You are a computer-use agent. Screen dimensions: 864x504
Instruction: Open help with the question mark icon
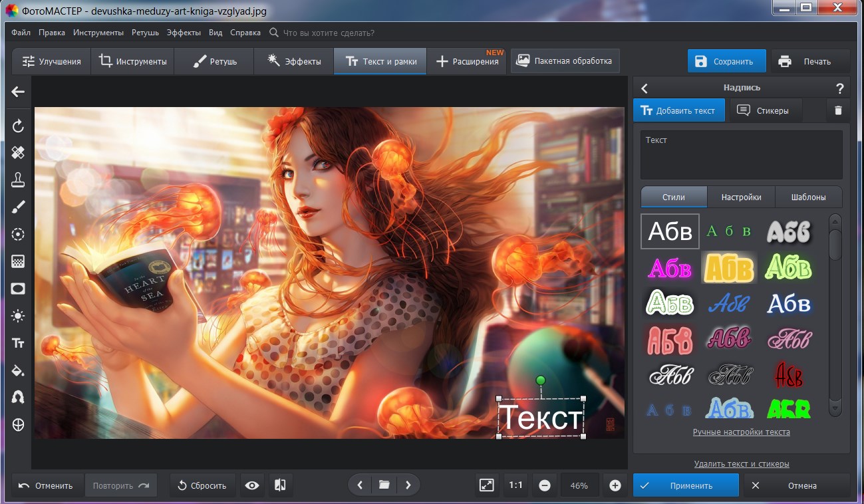839,88
